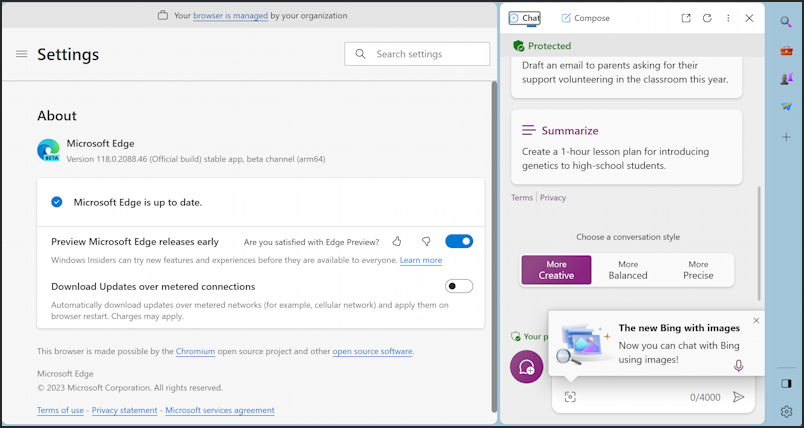Enable Download Updates over metered connections

459,286
